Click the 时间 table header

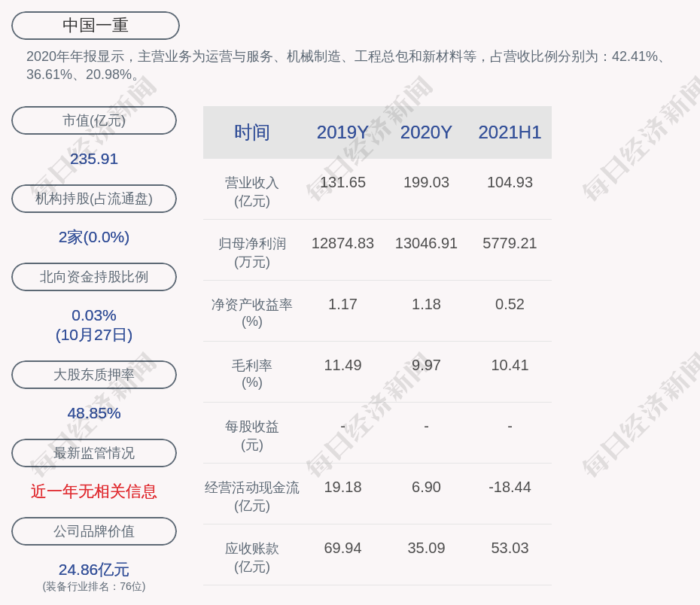[252, 132]
